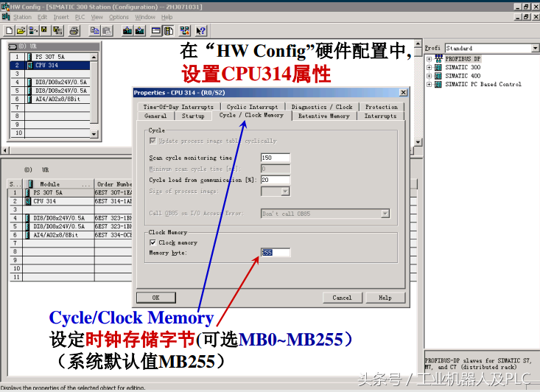Click the Memory byte input field
540x392 pixels.
pos(276,253)
